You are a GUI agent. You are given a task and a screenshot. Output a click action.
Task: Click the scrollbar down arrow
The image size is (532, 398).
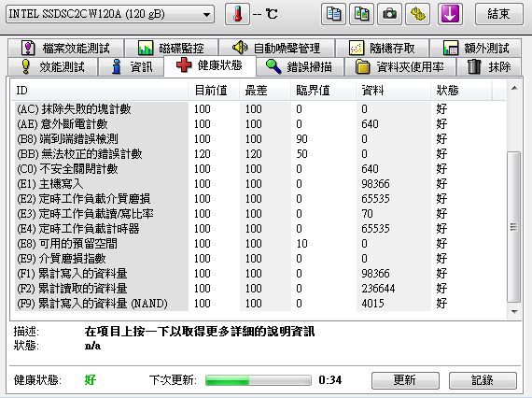[514, 311]
